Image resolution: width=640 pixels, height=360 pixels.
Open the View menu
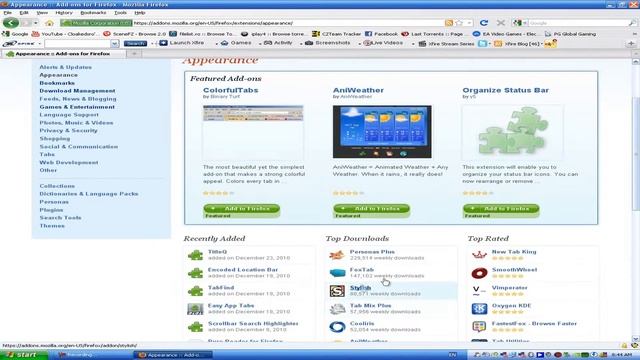42,13
